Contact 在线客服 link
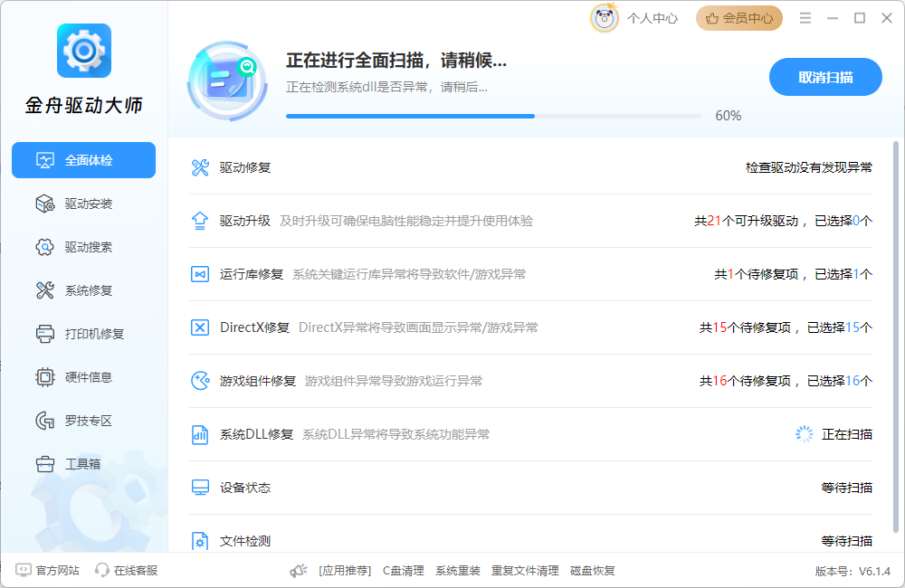905x588 pixels. pyautogui.click(x=136, y=570)
